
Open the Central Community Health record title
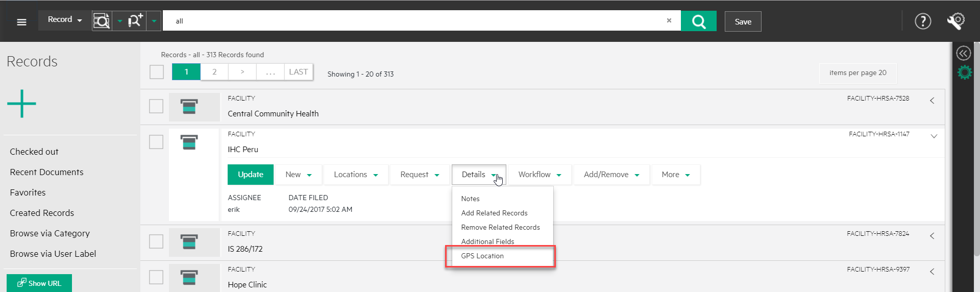coord(273,114)
